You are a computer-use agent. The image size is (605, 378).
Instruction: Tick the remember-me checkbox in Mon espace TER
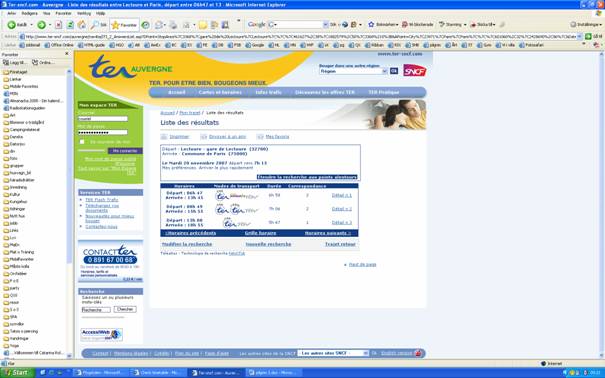82,142
